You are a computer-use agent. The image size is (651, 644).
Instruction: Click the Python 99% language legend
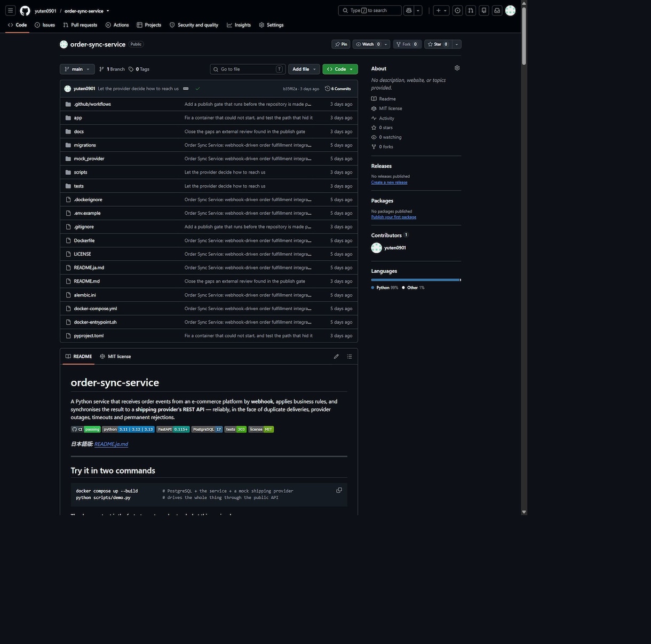tap(385, 287)
